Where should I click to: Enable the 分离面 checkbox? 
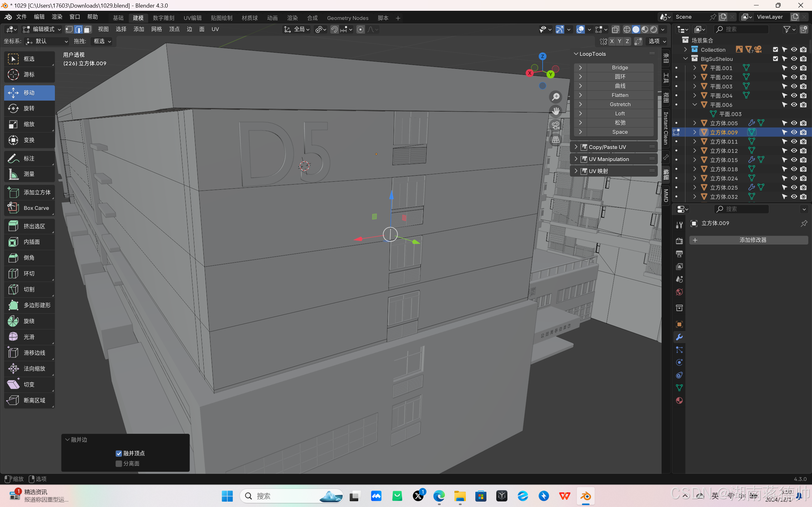coord(119,464)
